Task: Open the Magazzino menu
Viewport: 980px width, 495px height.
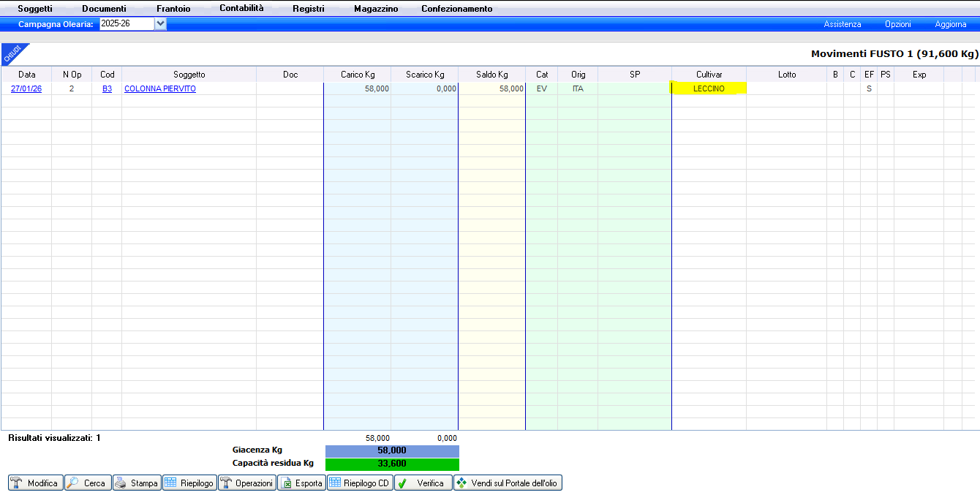Action: pyautogui.click(x=376, y=9)
